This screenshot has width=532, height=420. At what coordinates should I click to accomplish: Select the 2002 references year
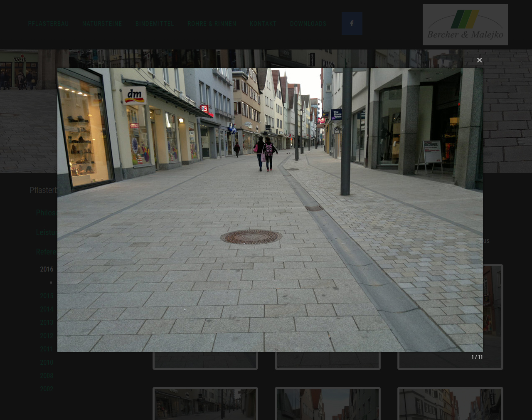pos(47,389)
